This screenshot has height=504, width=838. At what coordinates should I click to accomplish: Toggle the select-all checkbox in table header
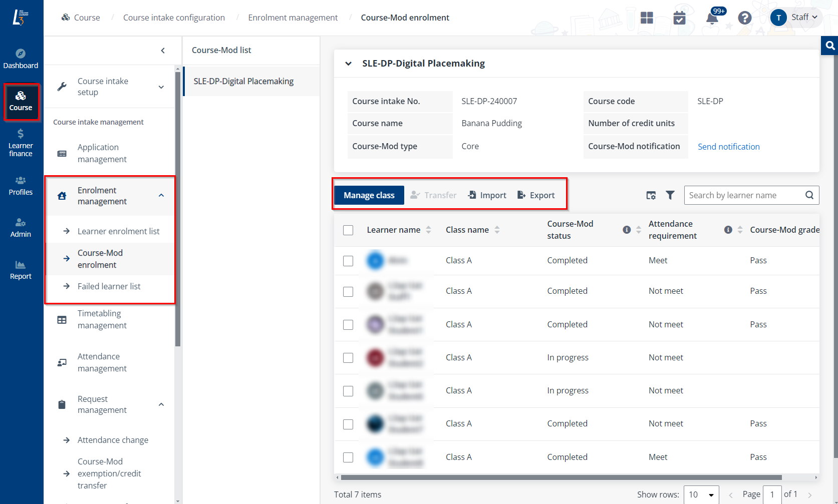pos(348,230)
